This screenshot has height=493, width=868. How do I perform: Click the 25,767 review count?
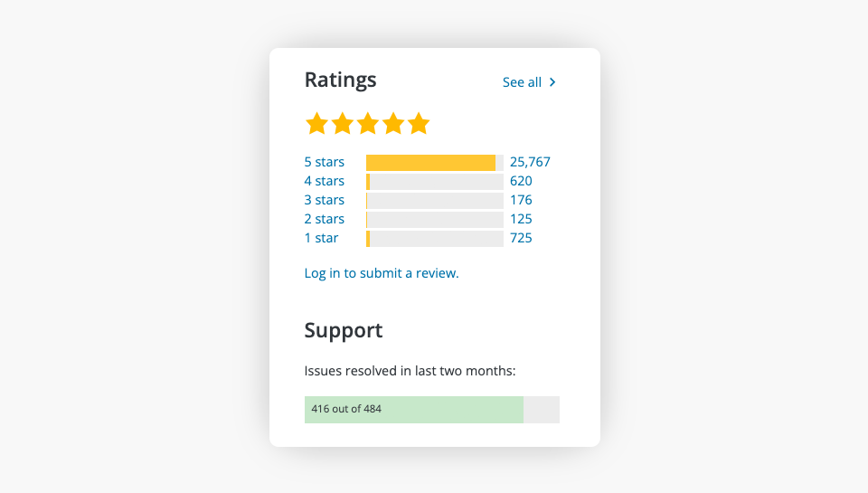click(530, 162)
